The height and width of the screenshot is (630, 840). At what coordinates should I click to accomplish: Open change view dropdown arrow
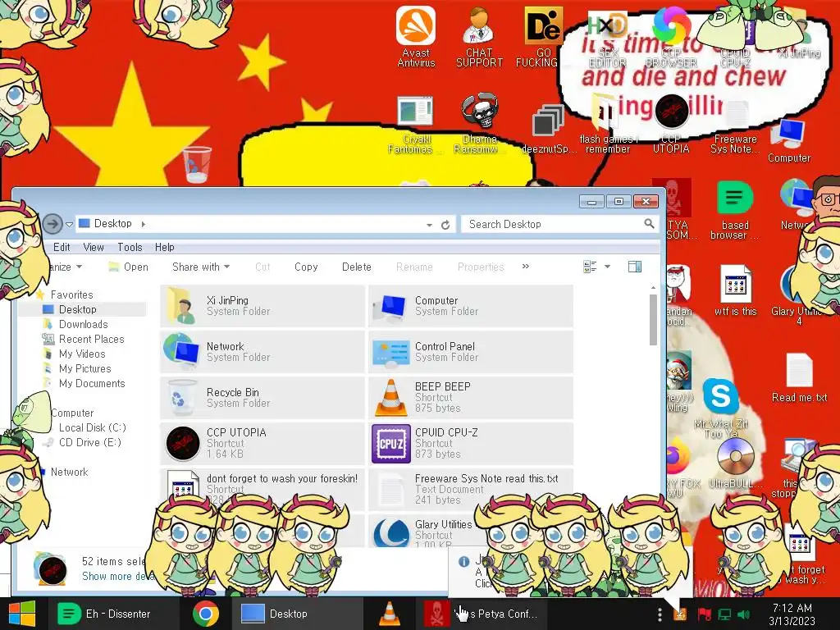tap(608, 267)
